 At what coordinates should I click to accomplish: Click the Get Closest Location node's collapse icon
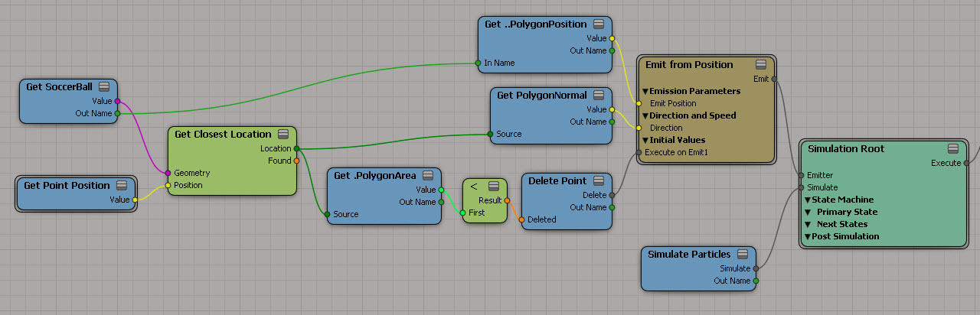283,134
